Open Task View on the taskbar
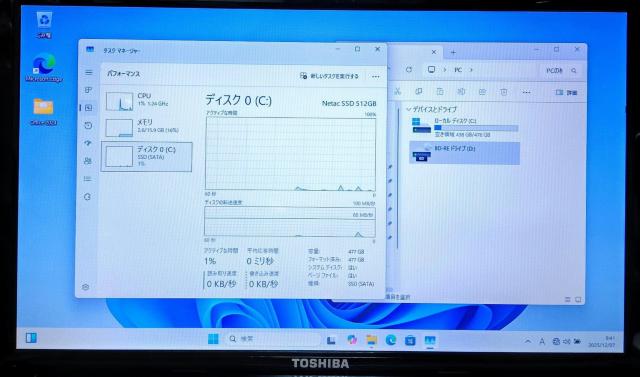The image size is (640, 377). 331,340
